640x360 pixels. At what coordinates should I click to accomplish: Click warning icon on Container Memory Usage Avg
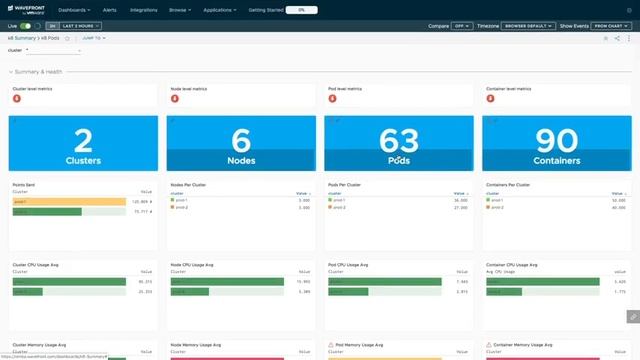point(489,345)
